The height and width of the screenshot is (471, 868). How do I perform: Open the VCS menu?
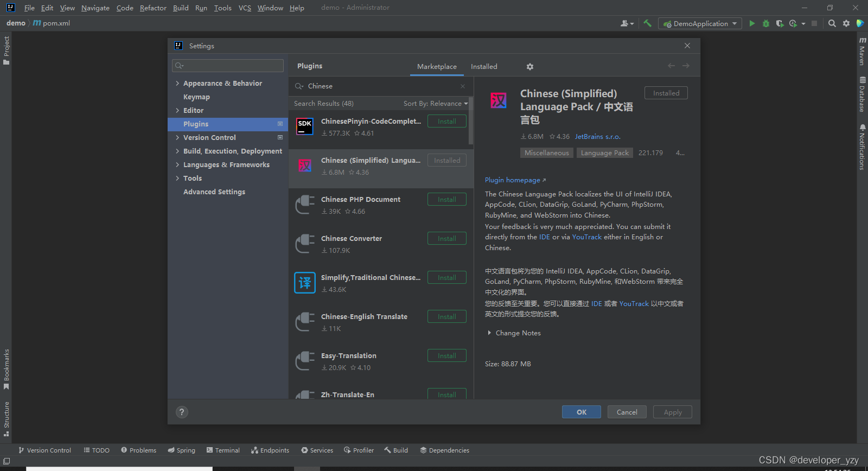point(245,8)
